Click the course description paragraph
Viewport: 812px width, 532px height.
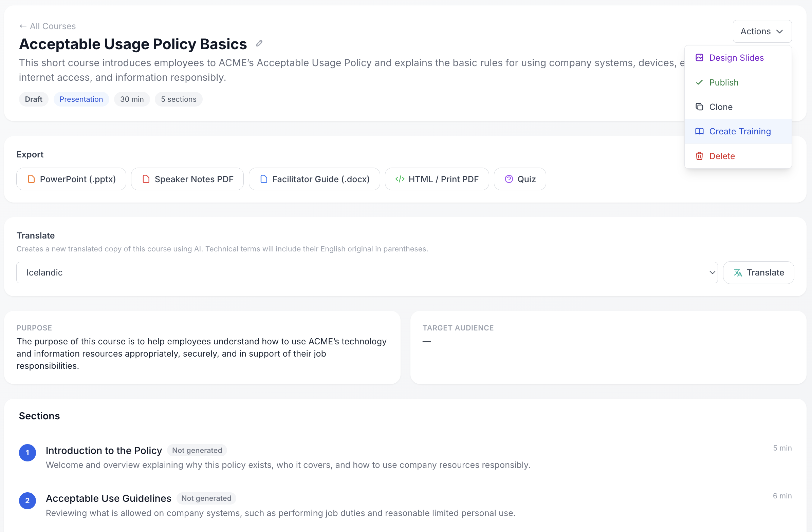[352, 70]
